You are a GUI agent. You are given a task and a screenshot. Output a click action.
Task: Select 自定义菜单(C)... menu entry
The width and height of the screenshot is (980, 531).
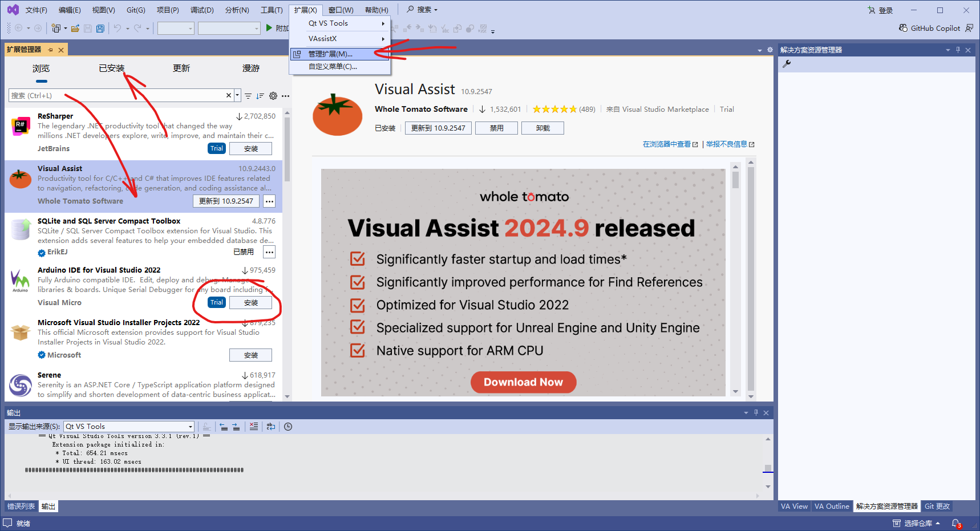(x=340, y=67)
